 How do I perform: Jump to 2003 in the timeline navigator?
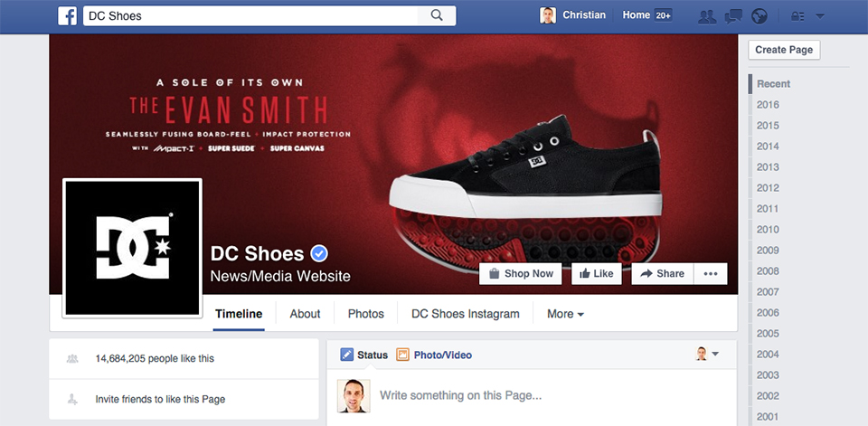click(x=768, y=375)
